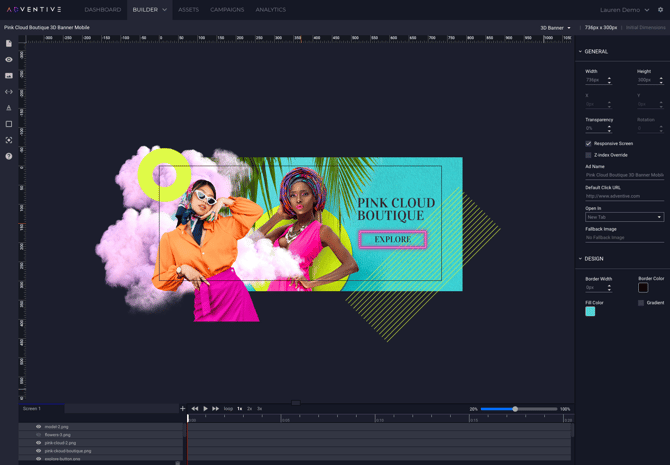This screenshot has height=465, width=670.
Task: Set playback speed to 1x
Action: tap(240, 409)
